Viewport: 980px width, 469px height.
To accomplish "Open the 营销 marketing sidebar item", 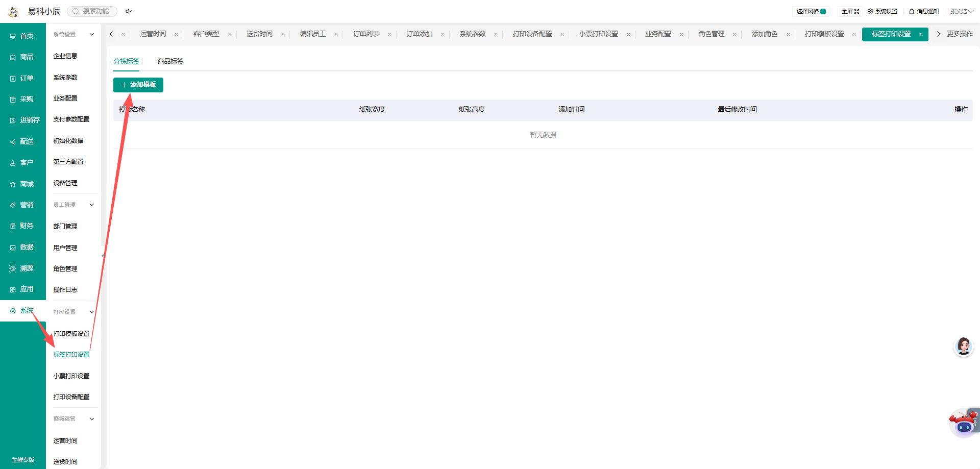I will [22, 205].
